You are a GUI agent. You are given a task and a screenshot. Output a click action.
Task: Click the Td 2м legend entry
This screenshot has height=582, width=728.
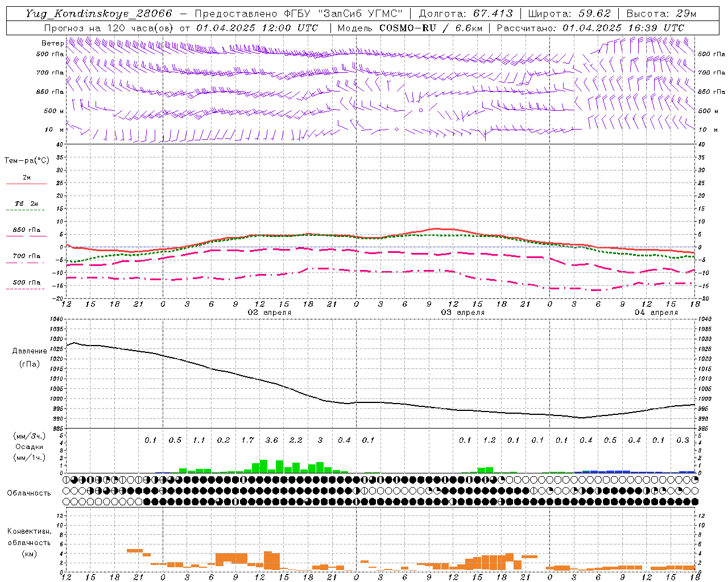(x=27, y=203)
